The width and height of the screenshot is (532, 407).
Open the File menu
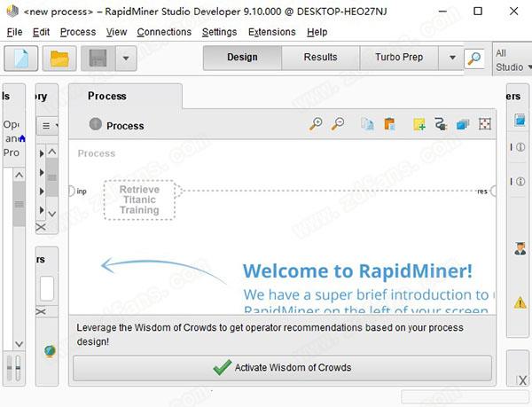(x=14, y=32)
